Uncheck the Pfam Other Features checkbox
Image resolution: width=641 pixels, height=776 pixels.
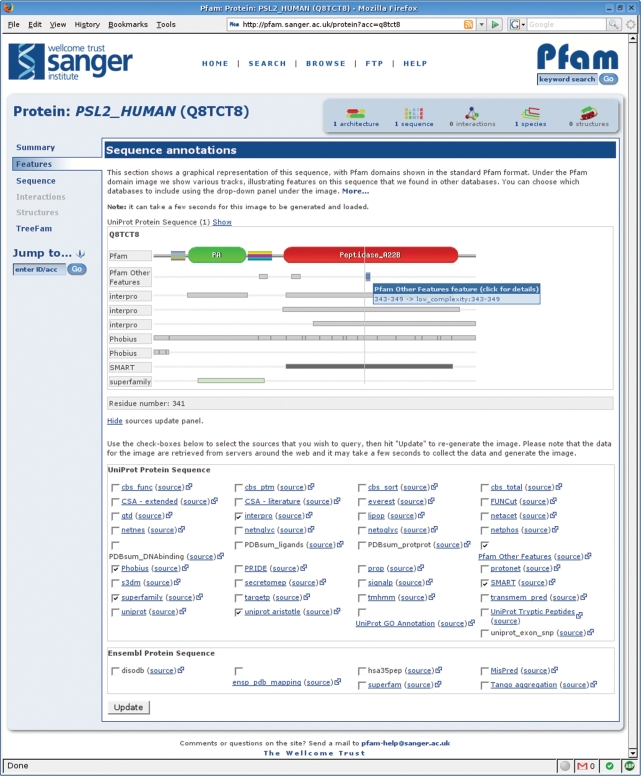[x=485, y=545]
